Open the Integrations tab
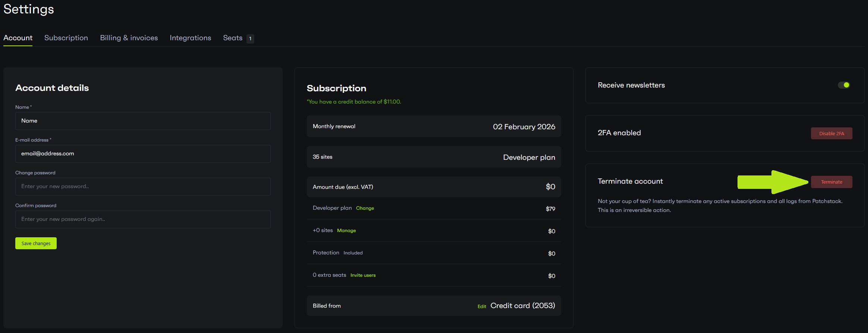Screen dimensions: 868x333 tap(190, 38)
